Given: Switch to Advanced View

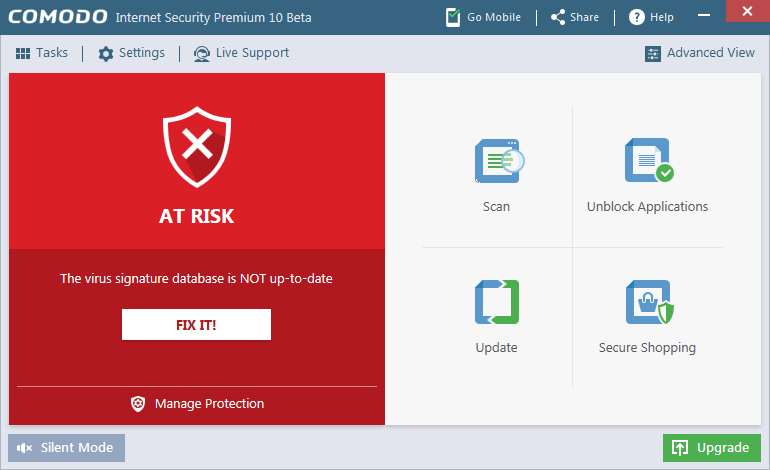Looking at the screenshot, I should tap(711, 53).
